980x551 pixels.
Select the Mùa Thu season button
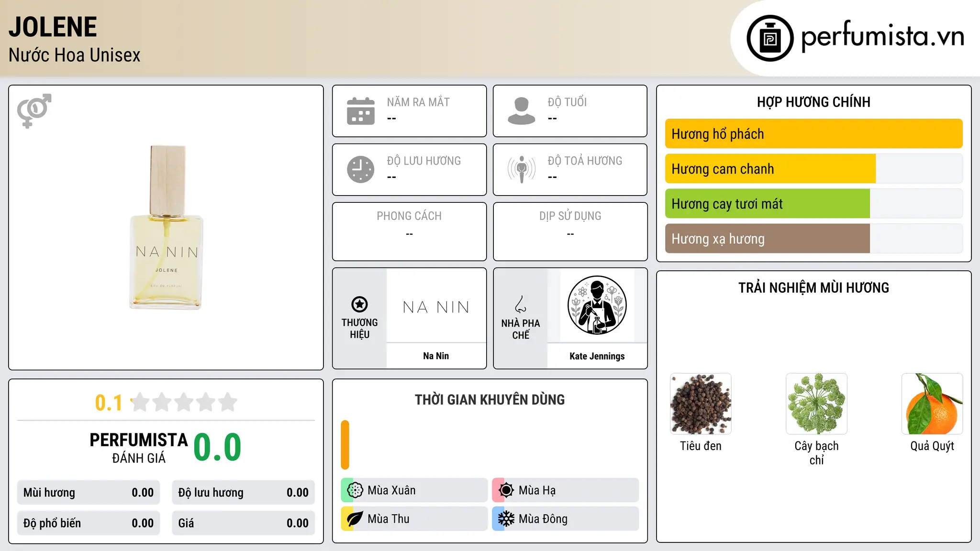tap(414, 518)
